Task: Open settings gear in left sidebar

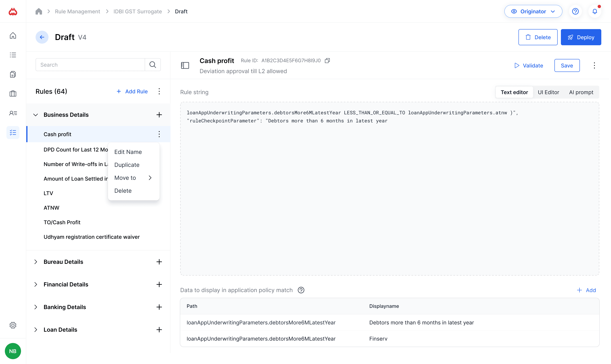Action: 13,325
